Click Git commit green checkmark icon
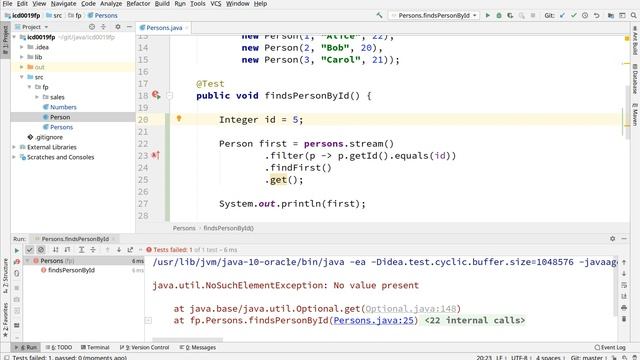Viewport: 640px width, 360px height. coord(573,15)
